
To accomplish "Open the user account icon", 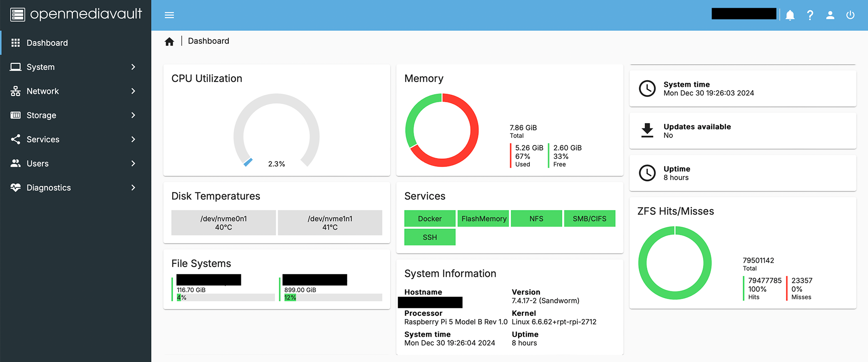I will tap(830, 15).
